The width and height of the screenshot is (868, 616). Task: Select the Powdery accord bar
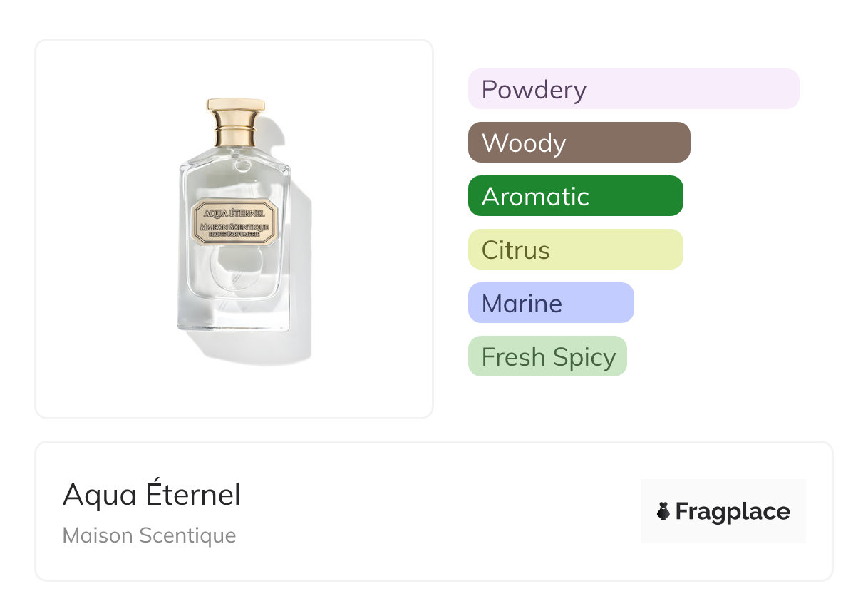tap(634, 89)
